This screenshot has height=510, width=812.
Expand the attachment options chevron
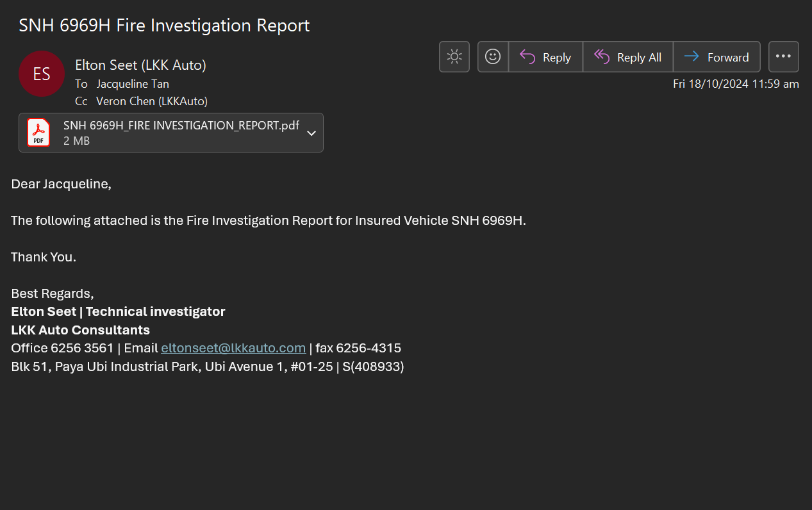[311, 133]
